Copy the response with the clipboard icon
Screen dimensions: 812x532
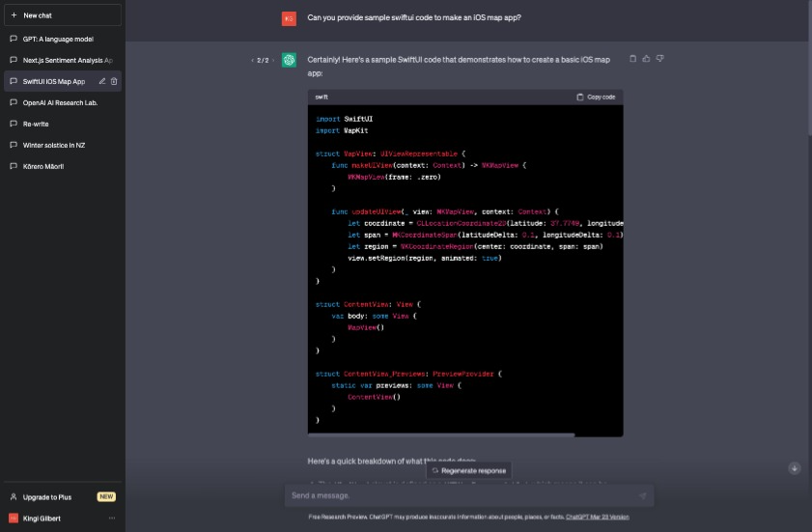tap(632, 59)
